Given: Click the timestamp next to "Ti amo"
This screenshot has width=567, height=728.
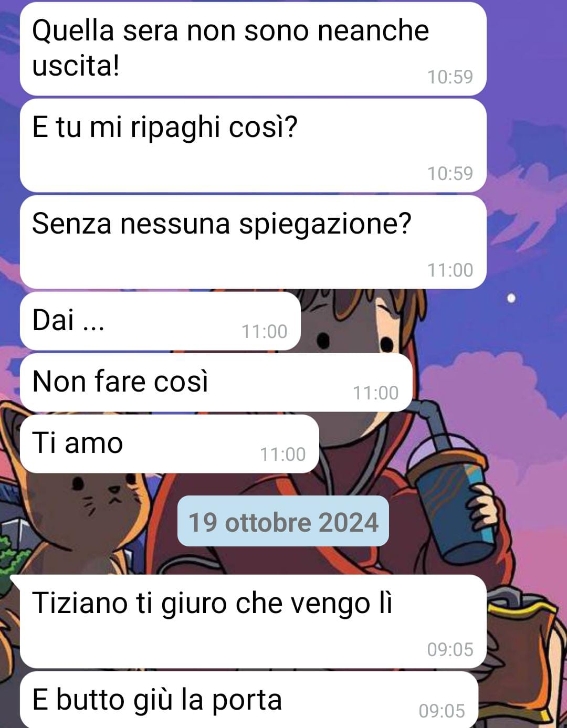Looking at the screenshot, I should point(282,455).
